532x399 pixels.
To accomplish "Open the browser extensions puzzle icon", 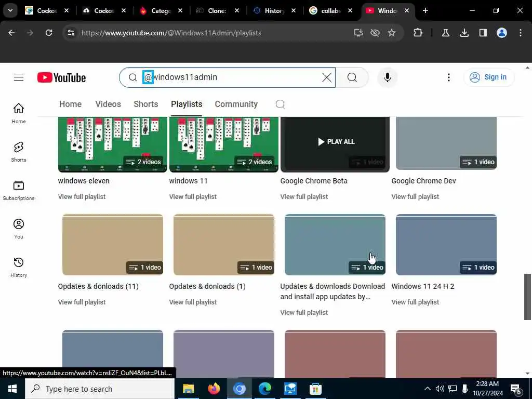I will tap(418, 33).
